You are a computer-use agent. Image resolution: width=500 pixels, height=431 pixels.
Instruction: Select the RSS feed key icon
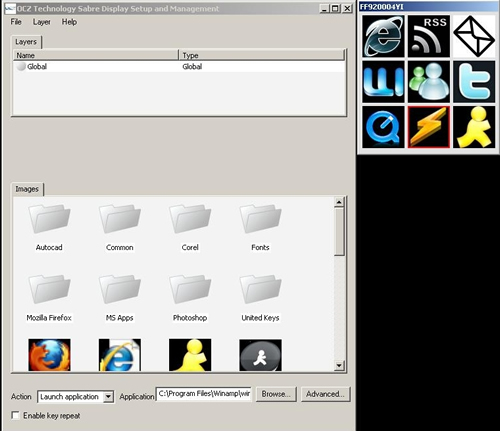point(429,36)
